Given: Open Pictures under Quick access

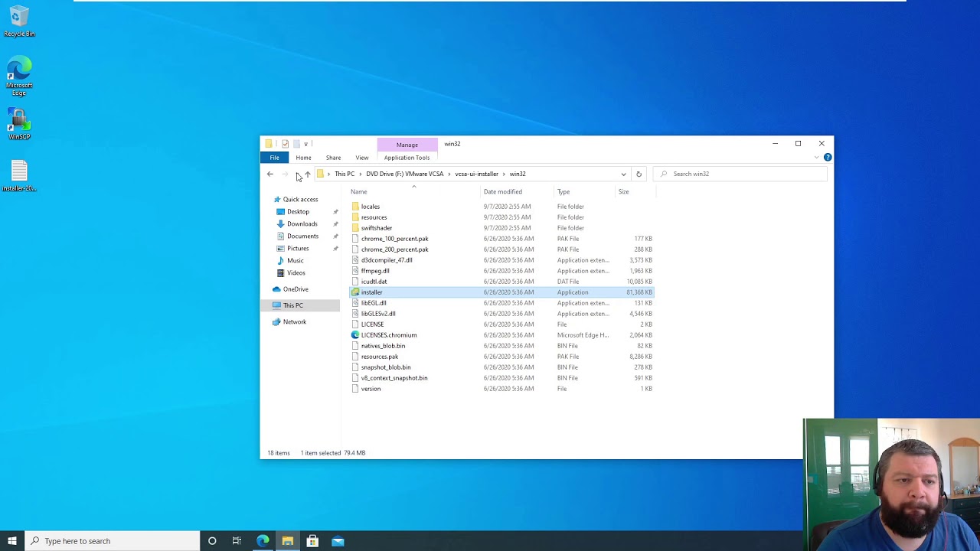Looking at the screenshot, I should [x=298, y=249].
